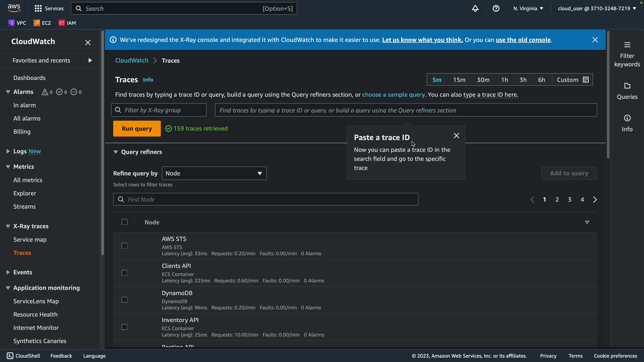Click the EC2 shortcut in favorites bar

[42, 23]
